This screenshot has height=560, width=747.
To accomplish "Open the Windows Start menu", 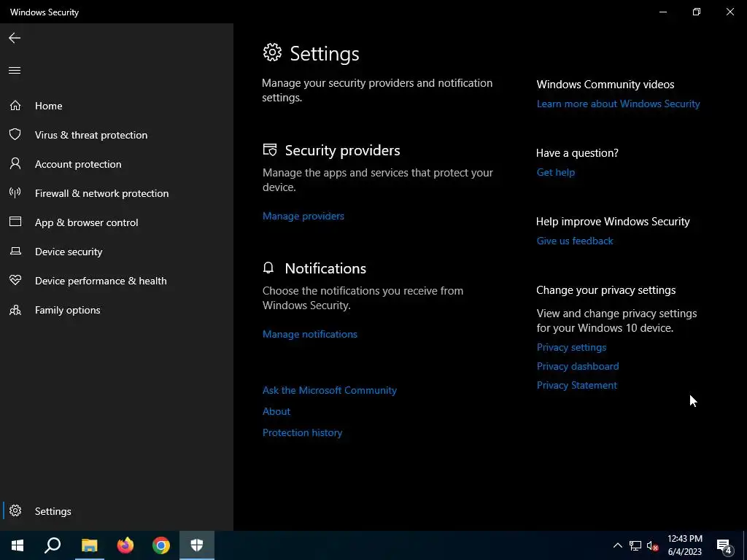I will [x=18, y=545].
